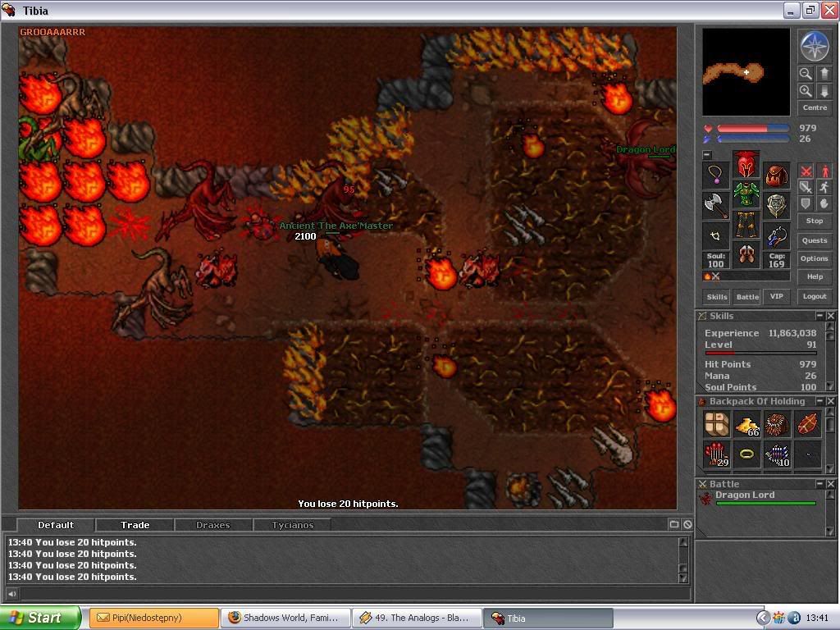
Task: Open the compass rose navigation control
Action: [815, 47]
